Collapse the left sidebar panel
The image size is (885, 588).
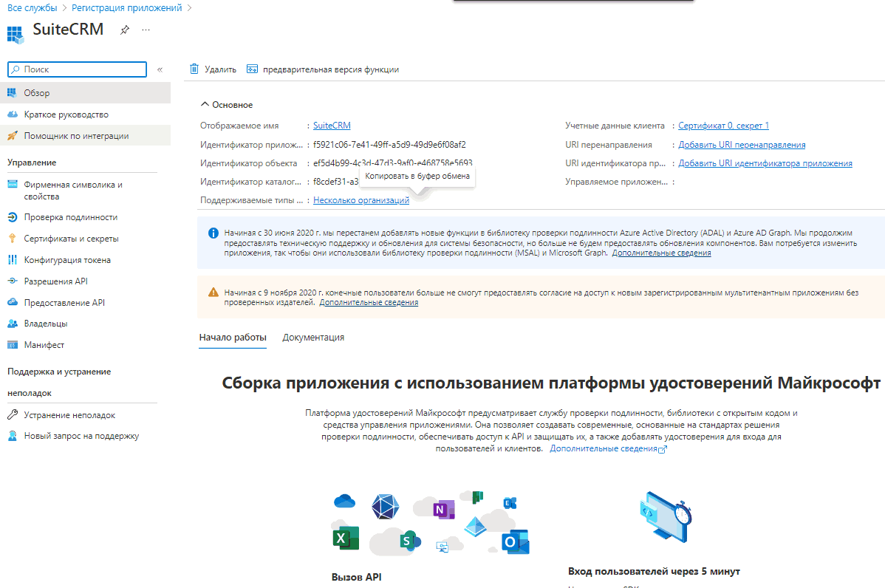coord(160,69)
